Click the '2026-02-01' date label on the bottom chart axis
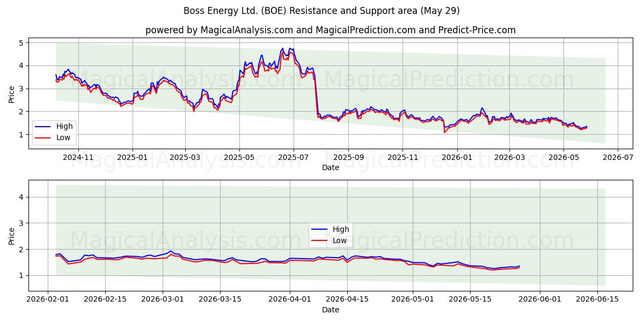Screen dimensions: 644x322 pos(48,301)
